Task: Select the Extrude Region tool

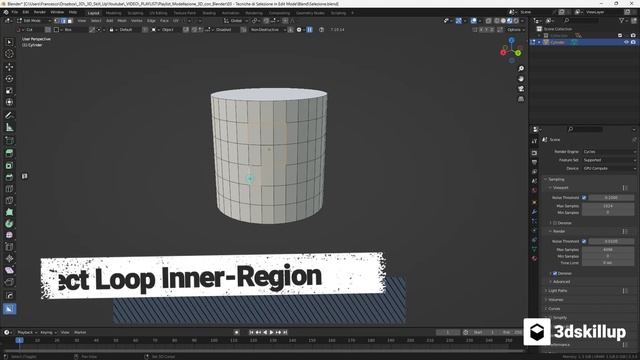Action: [9, 153]
